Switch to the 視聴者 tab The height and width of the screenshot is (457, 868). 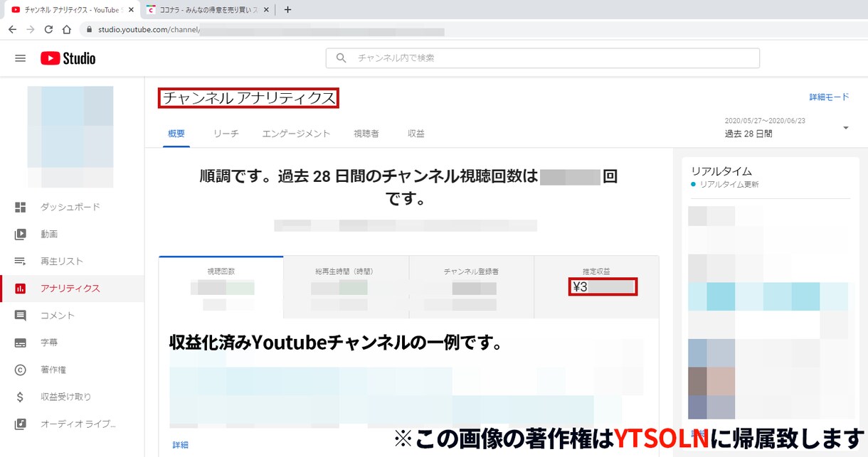366,134
